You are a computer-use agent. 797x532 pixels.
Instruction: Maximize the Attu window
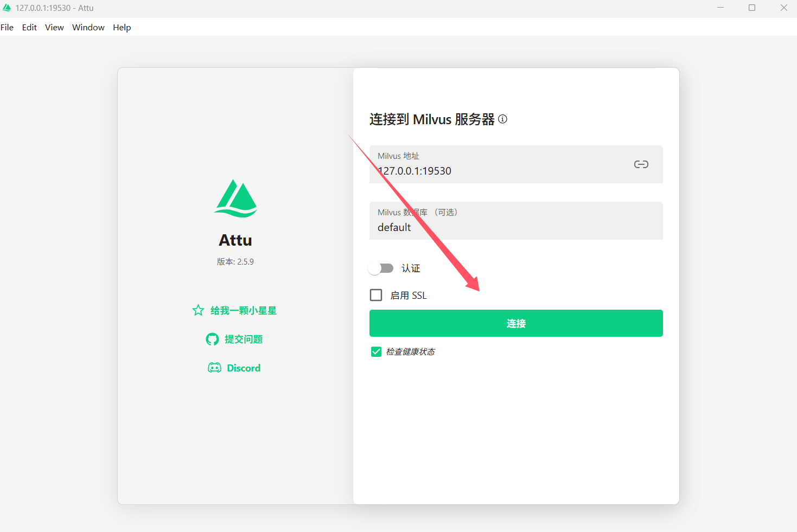(x=752, y=8)
